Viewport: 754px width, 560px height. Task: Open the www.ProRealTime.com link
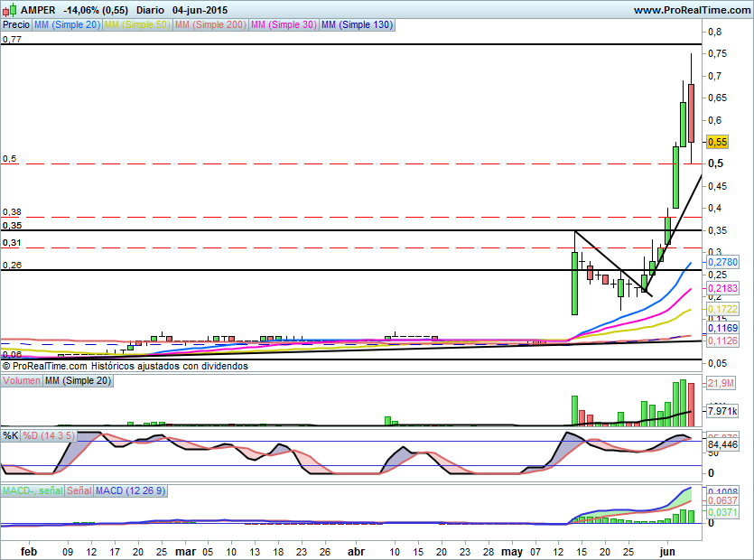(x=691, y=10)
